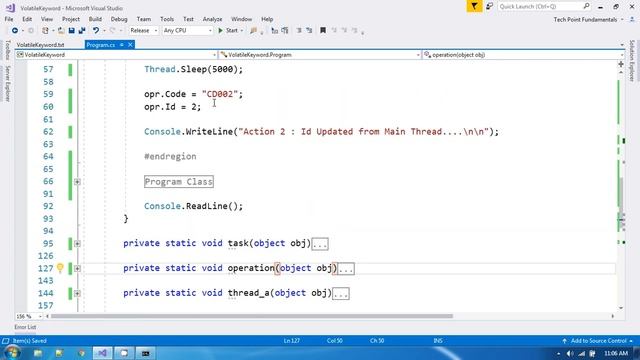Click the Navigate Backward toolbar icon

[15, 31]
